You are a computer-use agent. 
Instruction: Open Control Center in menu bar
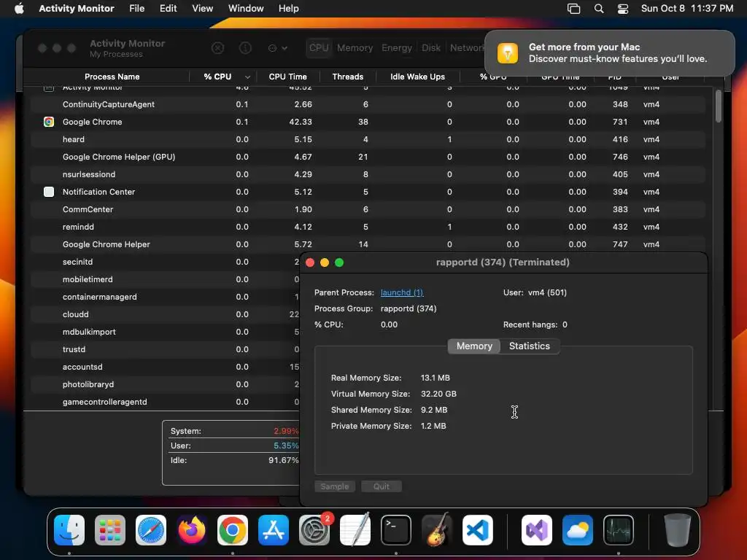point(623,8)
